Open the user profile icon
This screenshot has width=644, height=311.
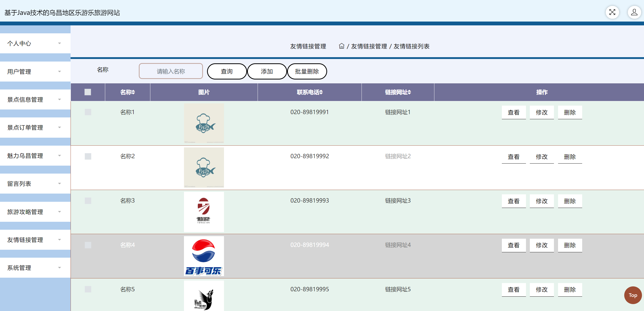(x=634, y=12)
